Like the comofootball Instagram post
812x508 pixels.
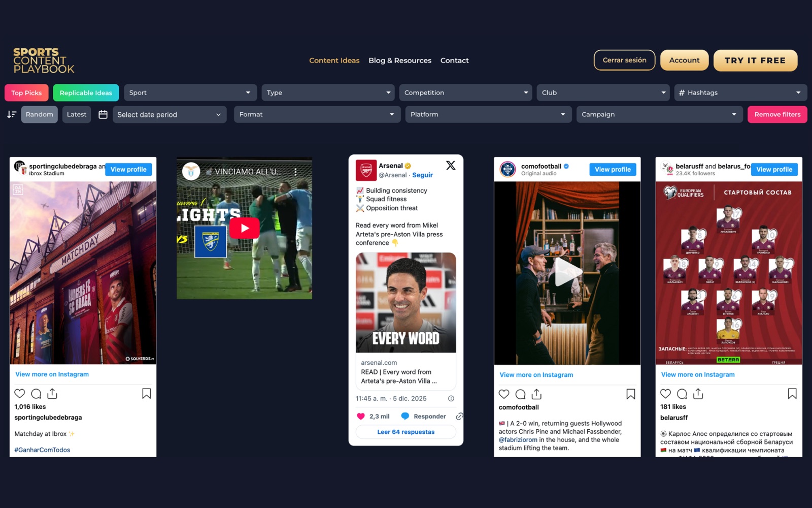coord(504,394)
